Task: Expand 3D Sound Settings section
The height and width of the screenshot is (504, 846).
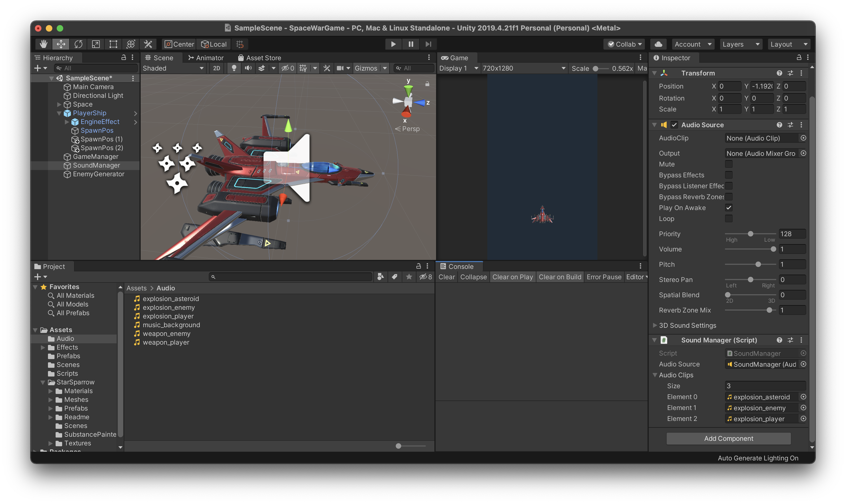Action: coord(655,325)
